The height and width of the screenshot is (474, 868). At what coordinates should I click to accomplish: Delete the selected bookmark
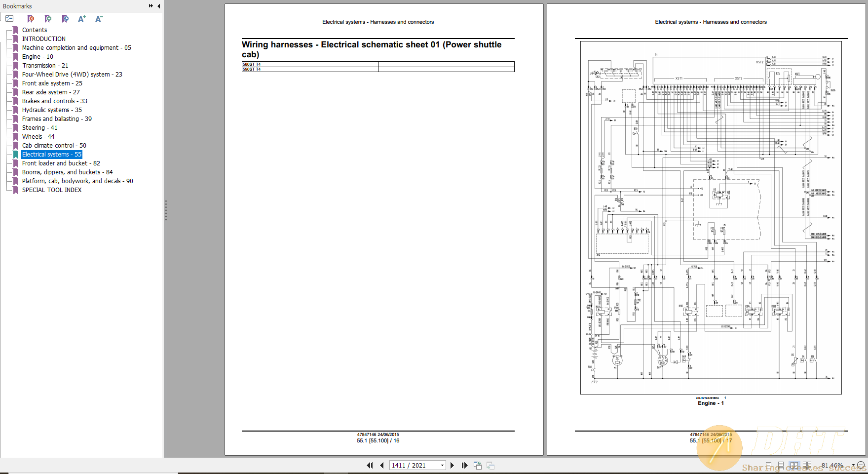point(31,18)
